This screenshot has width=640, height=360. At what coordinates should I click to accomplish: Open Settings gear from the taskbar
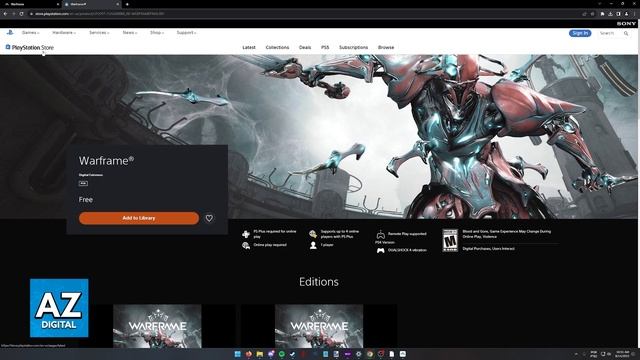pos(358,354)
